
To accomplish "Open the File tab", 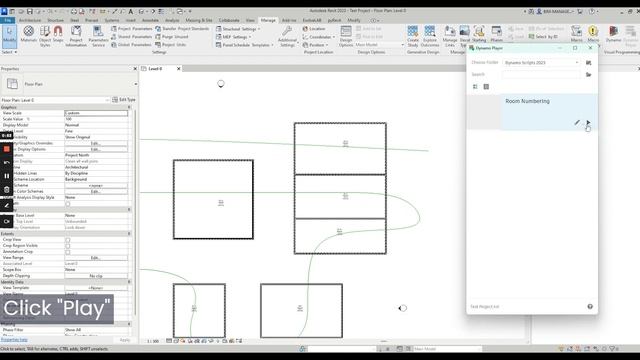I will tap(8, 20).
